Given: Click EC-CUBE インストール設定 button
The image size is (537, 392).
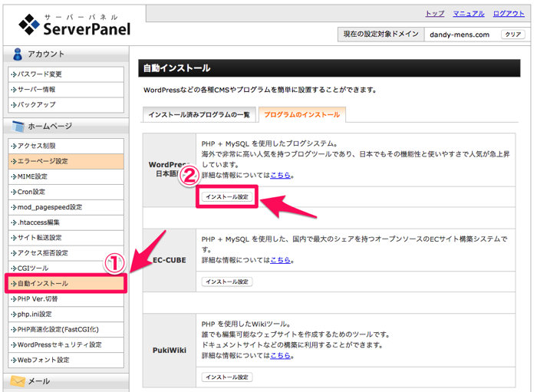Looking at the screenshot, I should [227, 282].
